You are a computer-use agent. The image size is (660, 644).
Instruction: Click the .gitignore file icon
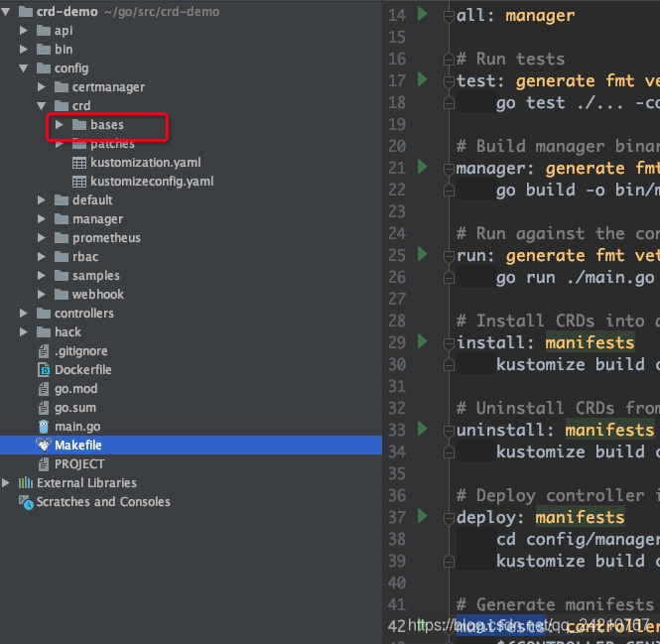point(44,351)
